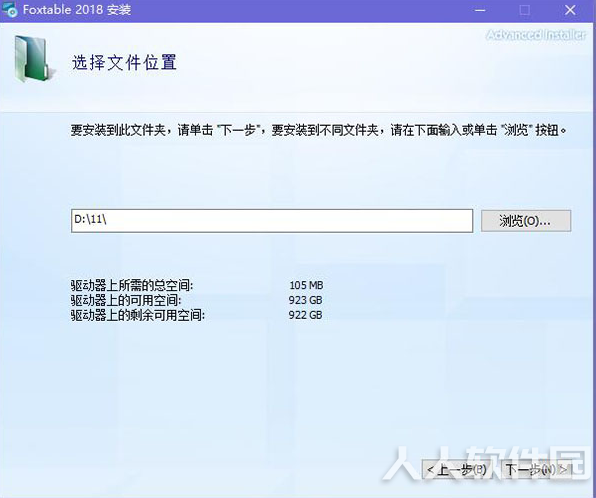Screen dimensions: 596x498
Task: Click the 驱动器上的可用空间 label
Action: point(126,300)
